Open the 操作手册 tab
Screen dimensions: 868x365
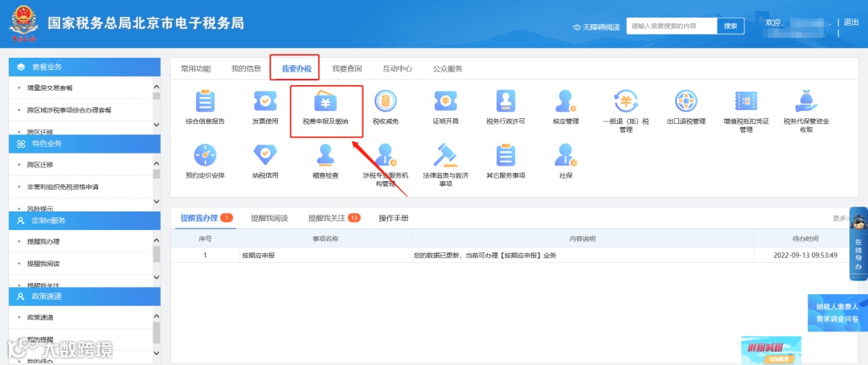coord(394,218)
